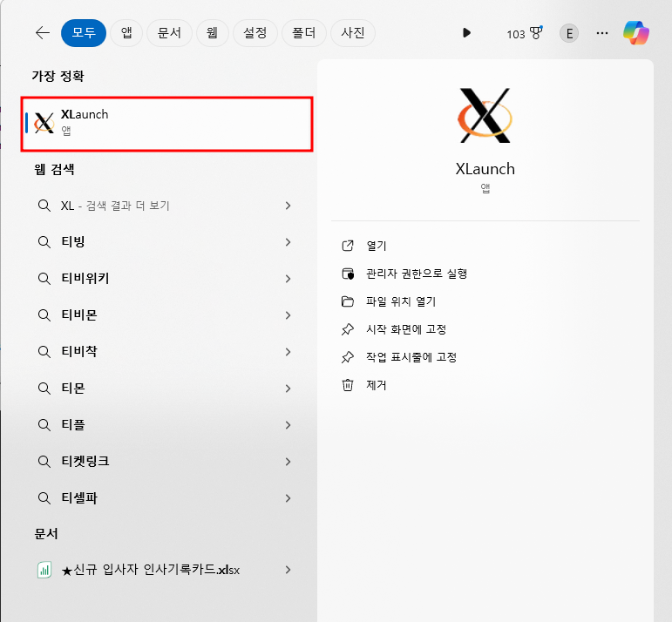This screenshot has width=672, height=622.
Task: Expand the 티셀파 suggestion chevron
Action: [x=288, y=498]
